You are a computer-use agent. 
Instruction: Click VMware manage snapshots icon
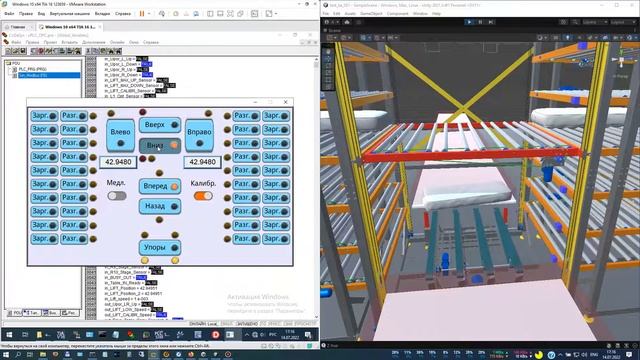tap(196, 13)
